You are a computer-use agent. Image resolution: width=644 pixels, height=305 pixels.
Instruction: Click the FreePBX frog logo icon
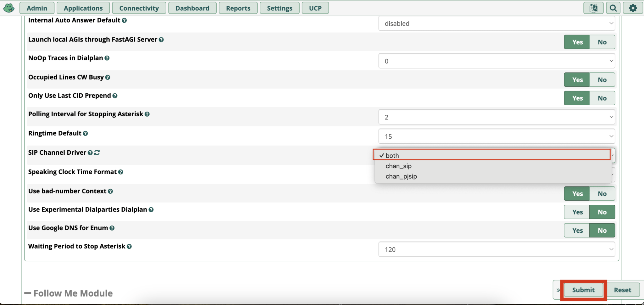point(9,8)
